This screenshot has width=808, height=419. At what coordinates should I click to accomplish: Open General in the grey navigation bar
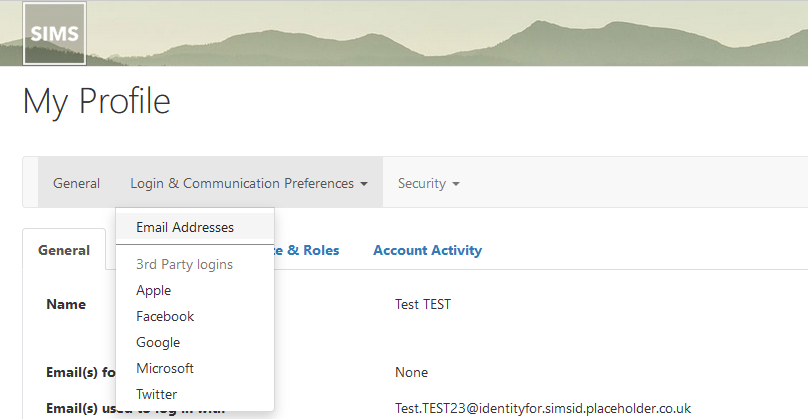[x=77, y=183]
